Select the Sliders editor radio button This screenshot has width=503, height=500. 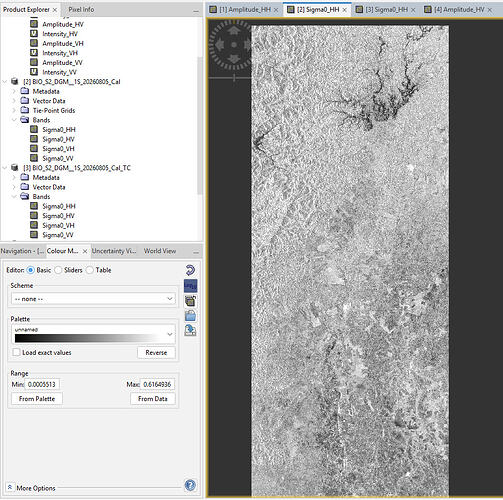click(x=58, y=270)
